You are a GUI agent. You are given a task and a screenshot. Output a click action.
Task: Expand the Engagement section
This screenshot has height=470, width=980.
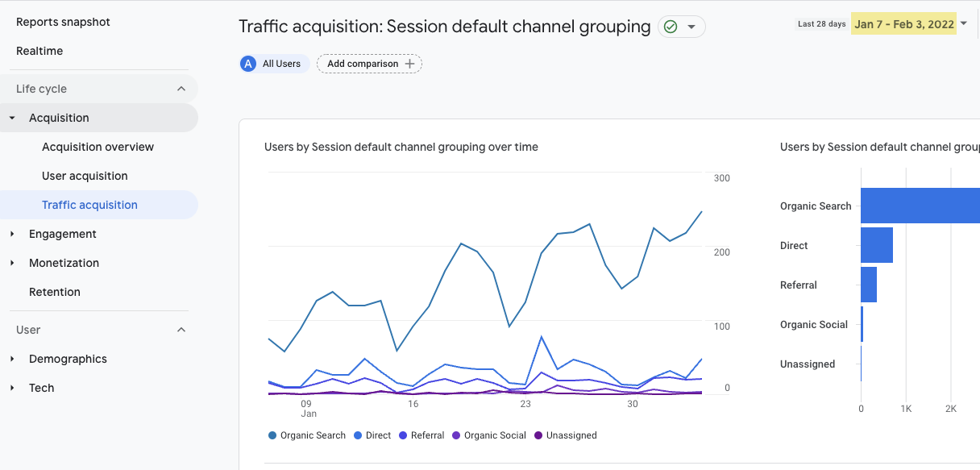point(11,234)
